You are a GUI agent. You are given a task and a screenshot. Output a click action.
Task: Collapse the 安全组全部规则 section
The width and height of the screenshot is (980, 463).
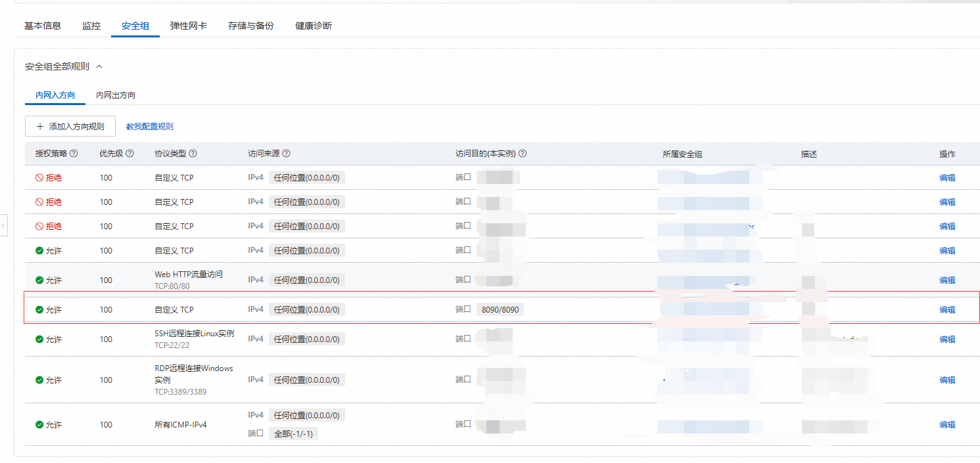coord(100,66)
